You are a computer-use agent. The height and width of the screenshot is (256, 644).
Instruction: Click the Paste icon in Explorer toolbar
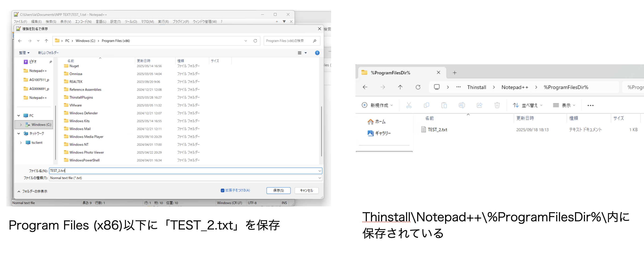(x=444, y=105)
